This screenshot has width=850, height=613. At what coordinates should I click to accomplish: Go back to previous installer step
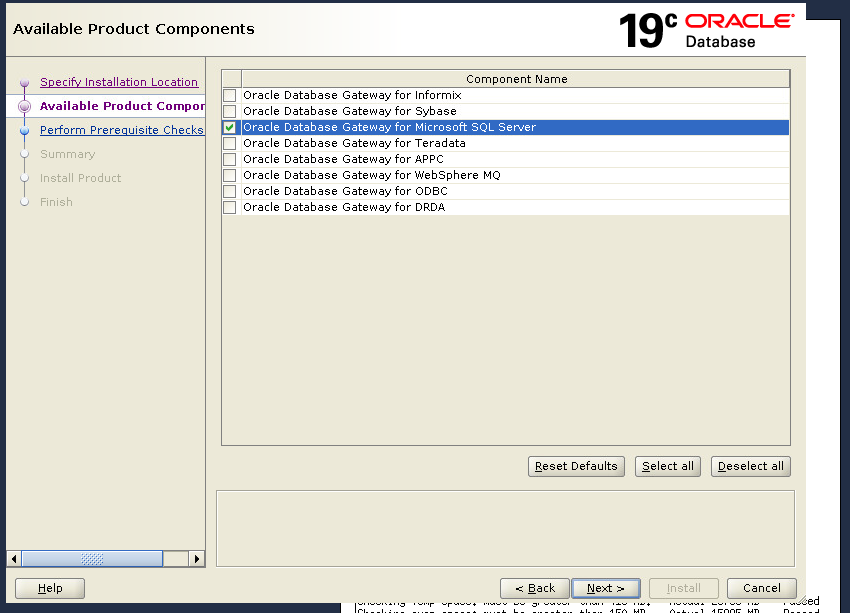click(x=535, y=588)
